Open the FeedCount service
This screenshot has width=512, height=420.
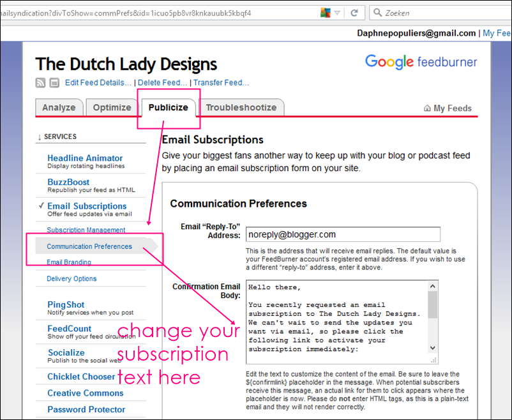pyautogui.click(x=69, y=329)
